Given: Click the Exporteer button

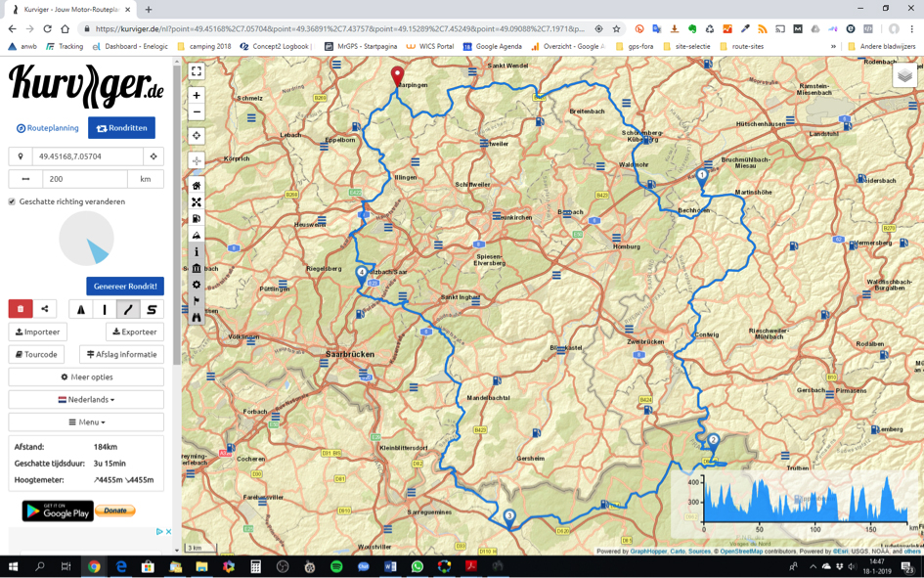Looking at the screenshot, I should 135,332.
